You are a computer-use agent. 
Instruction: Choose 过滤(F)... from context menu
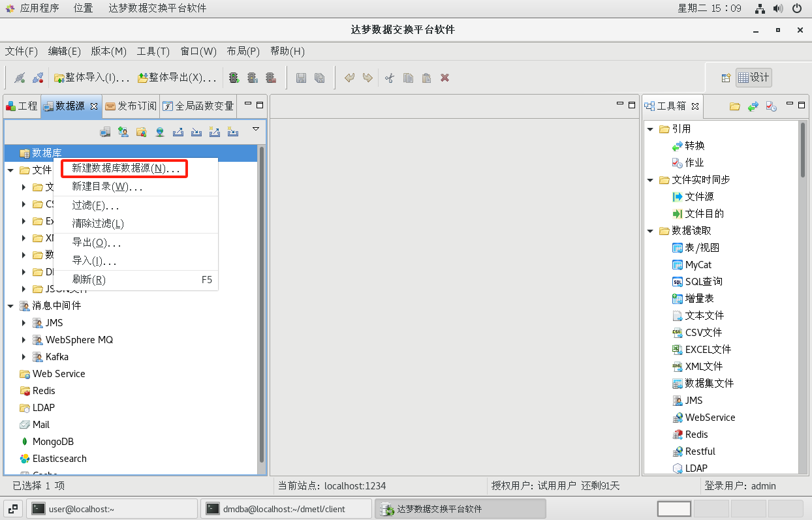tap(136, 206)
